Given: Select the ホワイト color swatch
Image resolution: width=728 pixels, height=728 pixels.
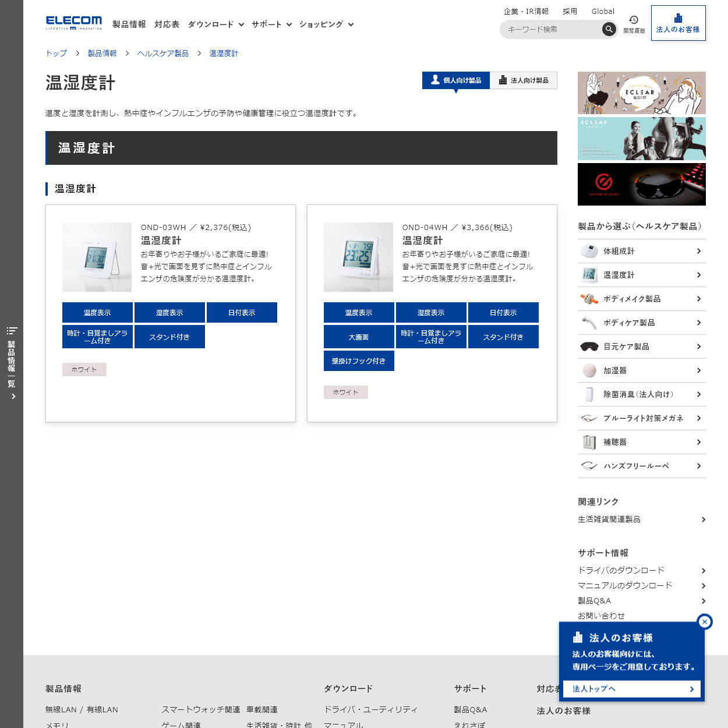Looking at the screenshot, I should (x=84, y=369).
